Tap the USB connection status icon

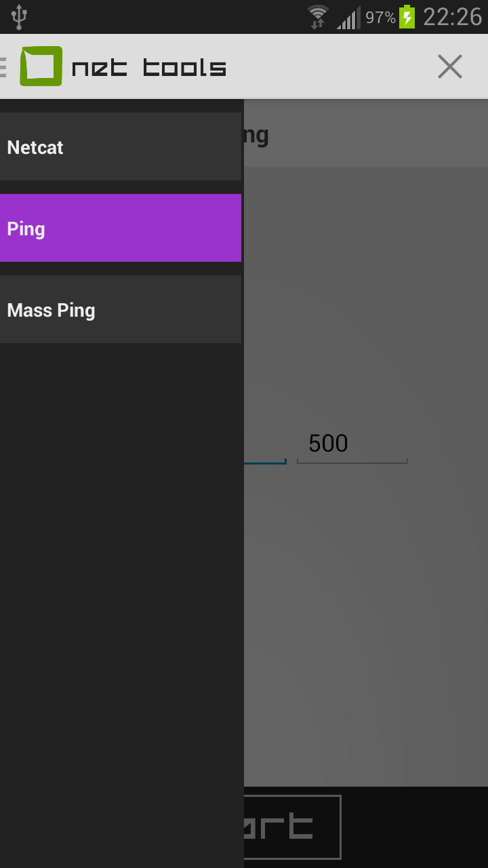click(19, 17)
